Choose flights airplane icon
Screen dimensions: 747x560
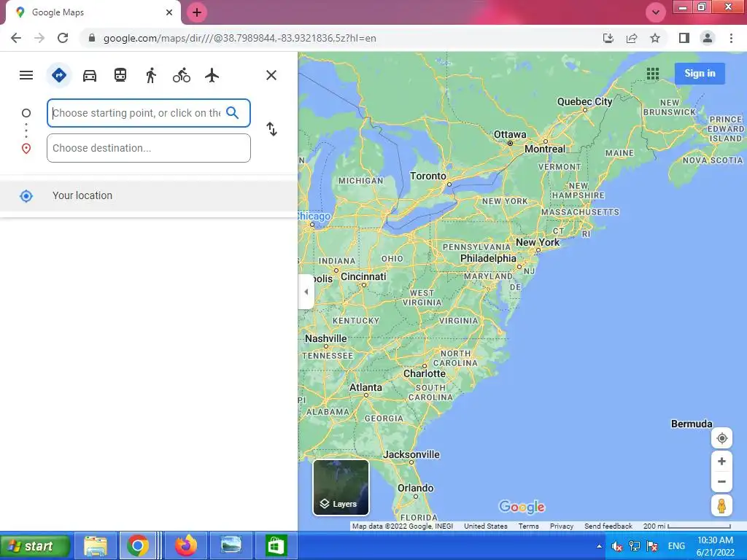click(x=212, y=75)
